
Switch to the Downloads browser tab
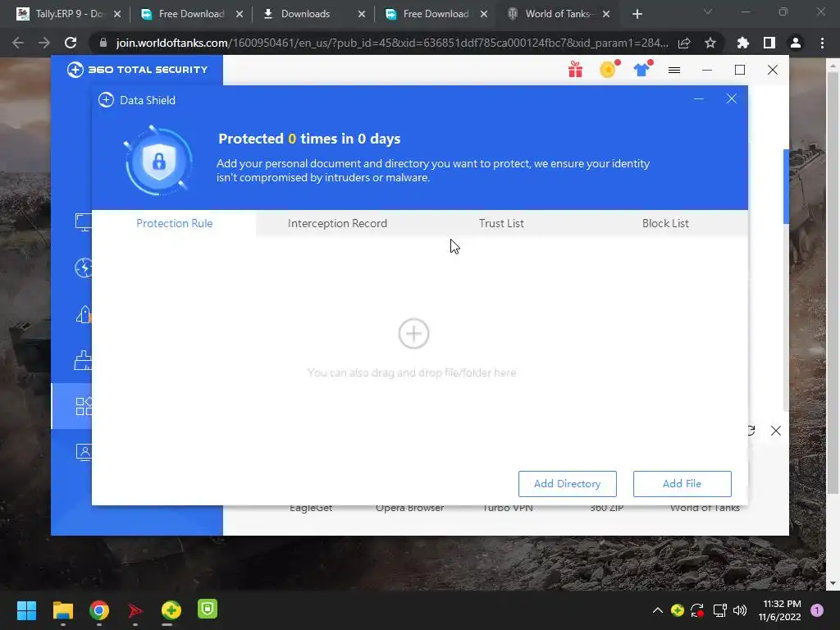pos(314,14)
